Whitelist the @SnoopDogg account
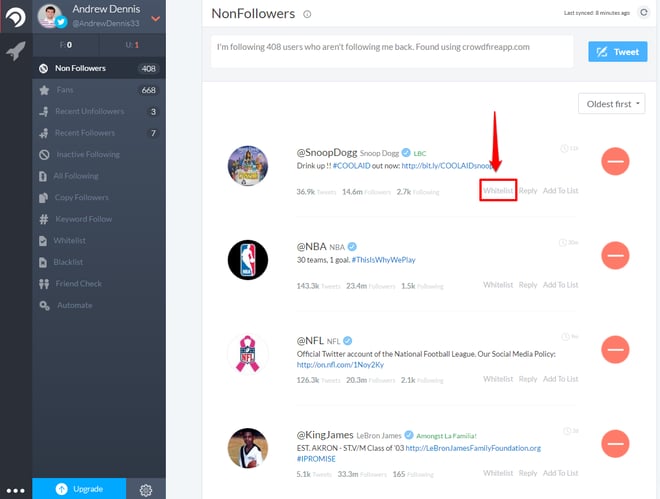The image size is (660, 499). 498,191
